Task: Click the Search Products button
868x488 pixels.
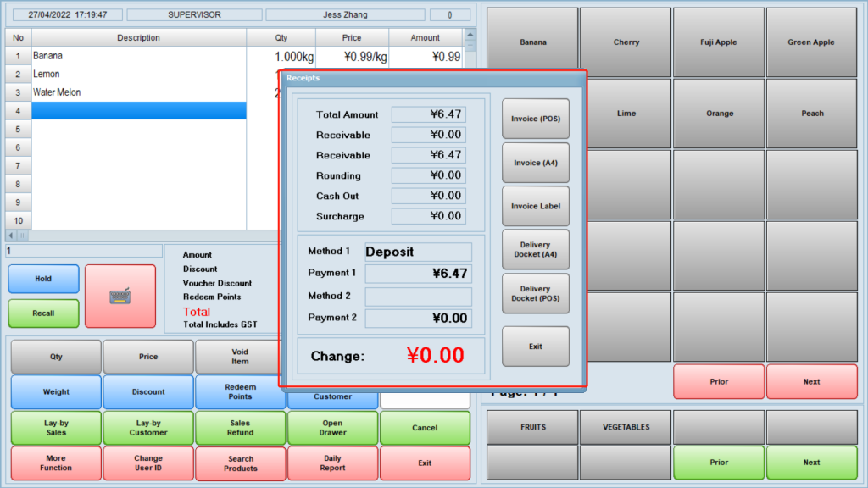Action: [240, 463]
